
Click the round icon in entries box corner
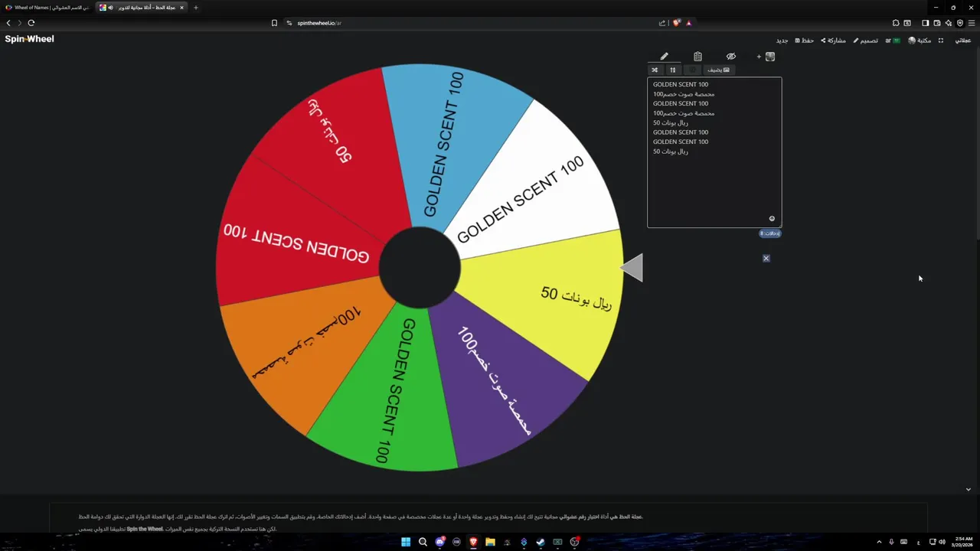772,219
